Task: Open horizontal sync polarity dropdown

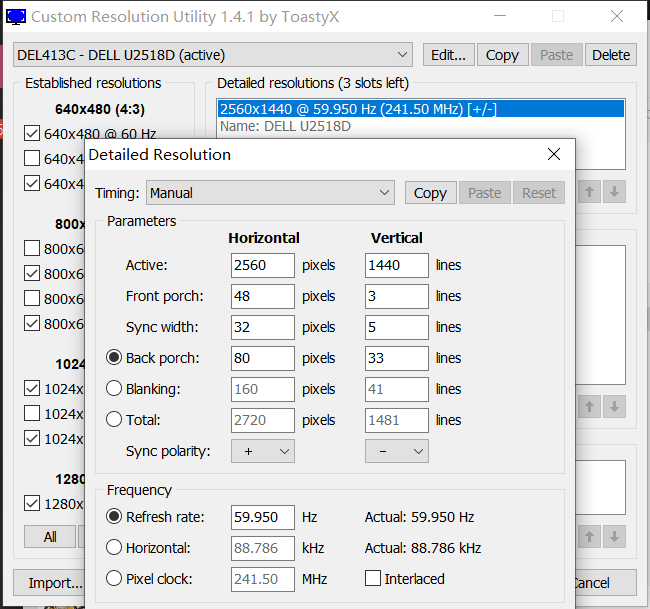Action: [263, 451]
